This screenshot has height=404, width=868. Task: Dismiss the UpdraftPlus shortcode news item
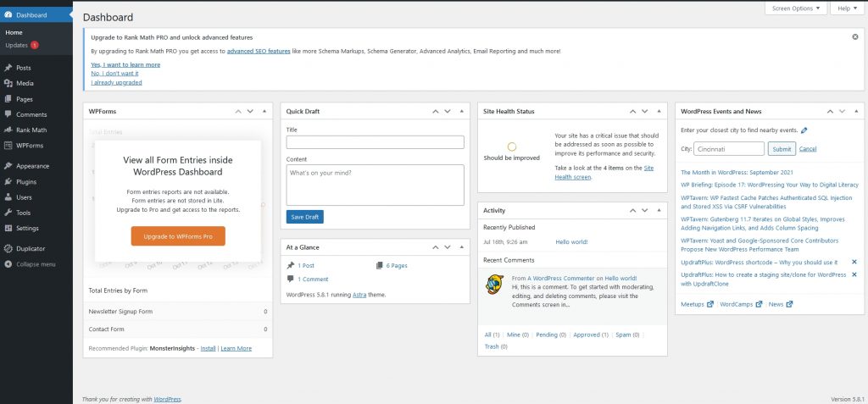(x=854, y=263)
